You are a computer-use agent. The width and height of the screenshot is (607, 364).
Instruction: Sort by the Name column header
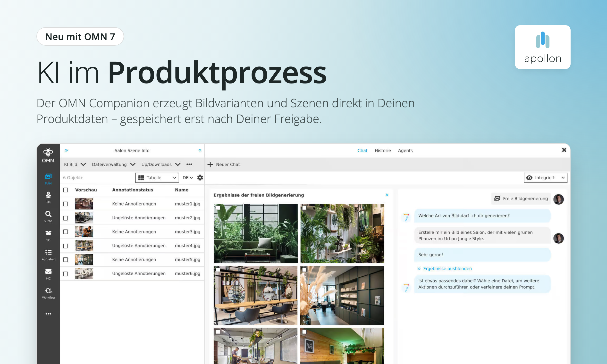(182, 190)
